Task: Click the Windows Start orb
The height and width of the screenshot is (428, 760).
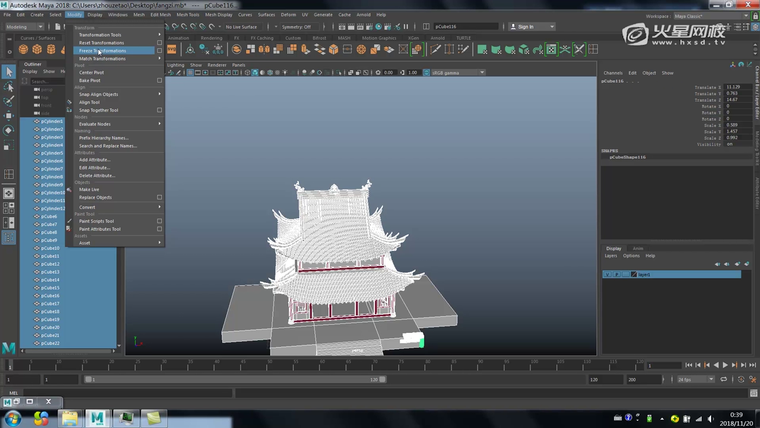Action: (14, 417)
